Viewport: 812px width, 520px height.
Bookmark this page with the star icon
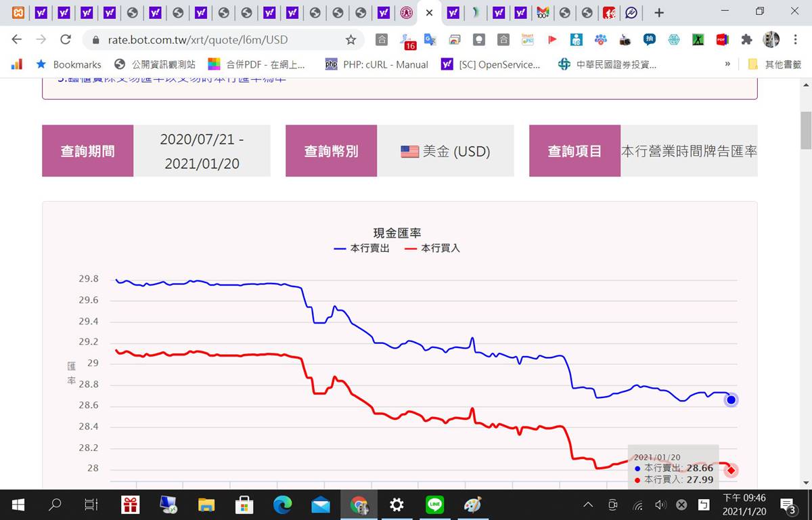351,40
